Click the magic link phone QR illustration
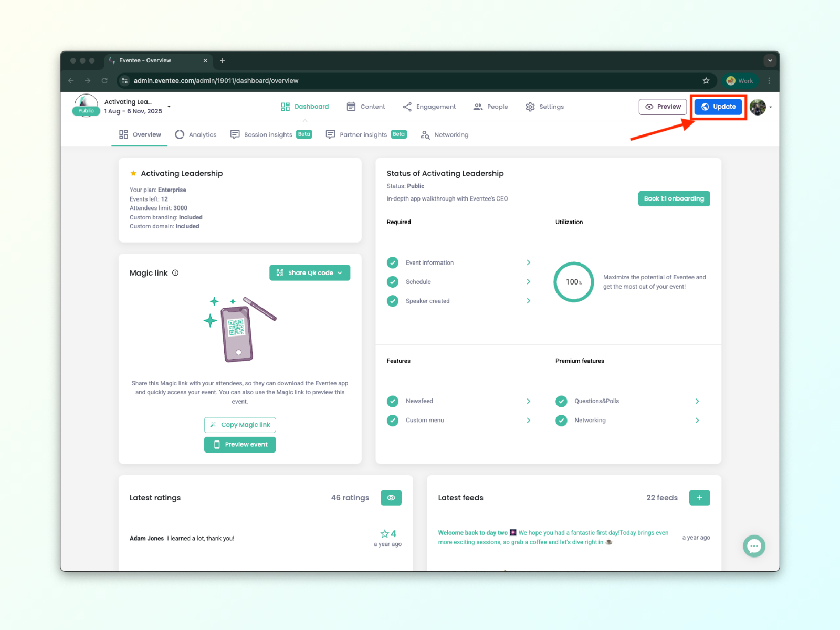Image resolution: width=840 pixels, height=630 pixels. pos(240,329)
